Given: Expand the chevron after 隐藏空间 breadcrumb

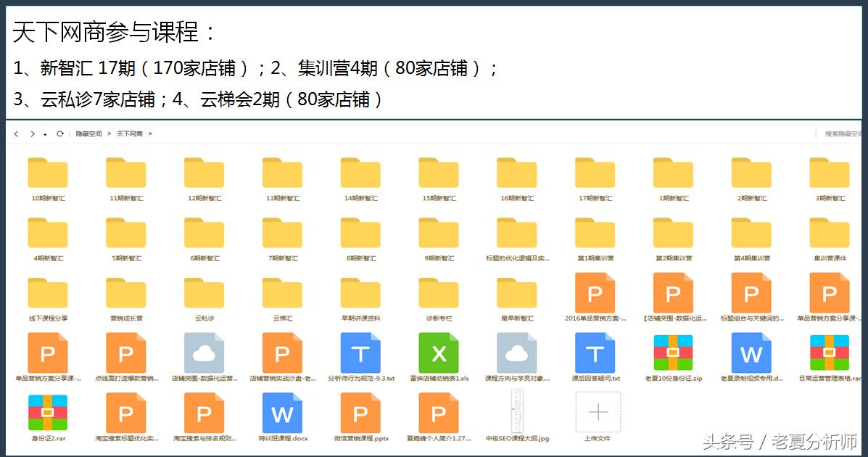Looking at the screenshot, I should (x=110, y=133).
